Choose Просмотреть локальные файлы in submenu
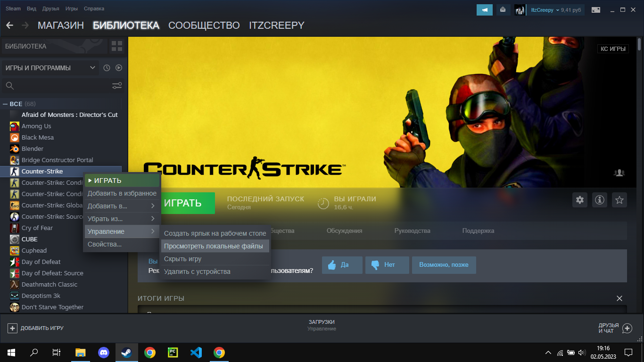644x362 pixels. (x=215, y=246)
